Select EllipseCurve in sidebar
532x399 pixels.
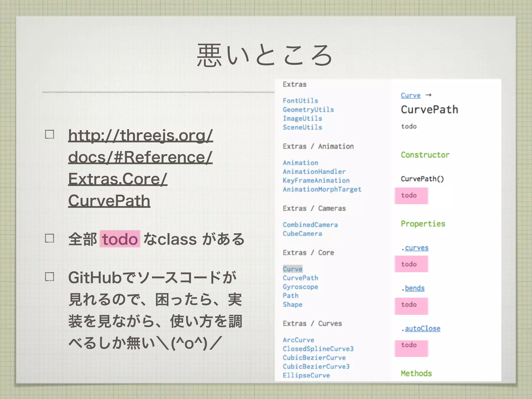pyautogui.click(x=306, y=375)
